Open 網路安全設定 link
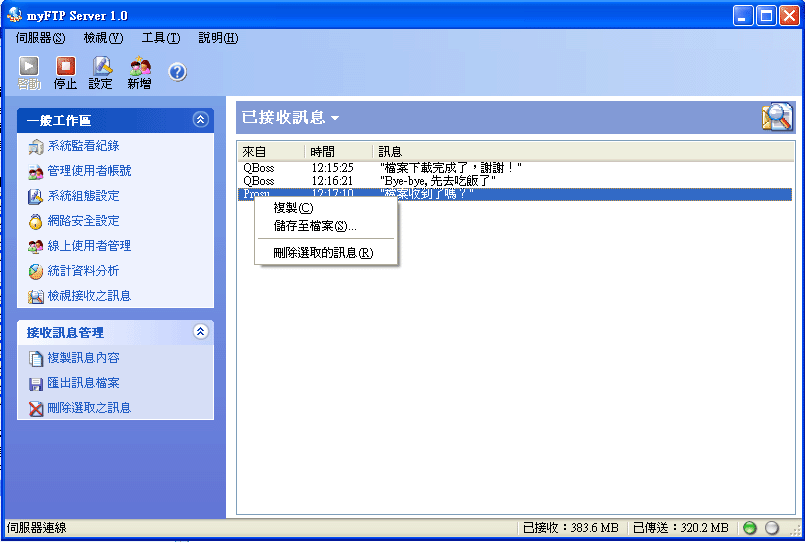The width and height of the screenshot is (805, 542). point(83,221)
